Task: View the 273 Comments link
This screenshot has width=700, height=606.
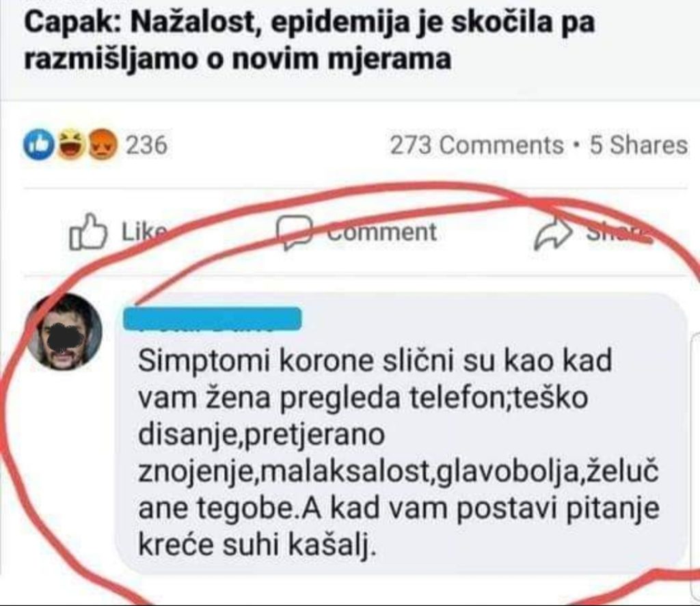Action: (476, 146)
